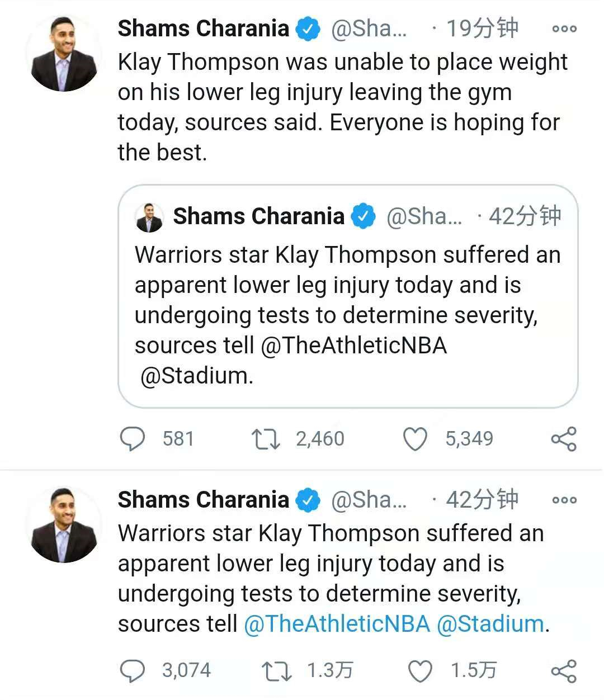This screenshot has height=700, width=604.
Task: Click Shams Charania profile photo on second tweet
Action: pyautogui.click(x=64, y=525)
